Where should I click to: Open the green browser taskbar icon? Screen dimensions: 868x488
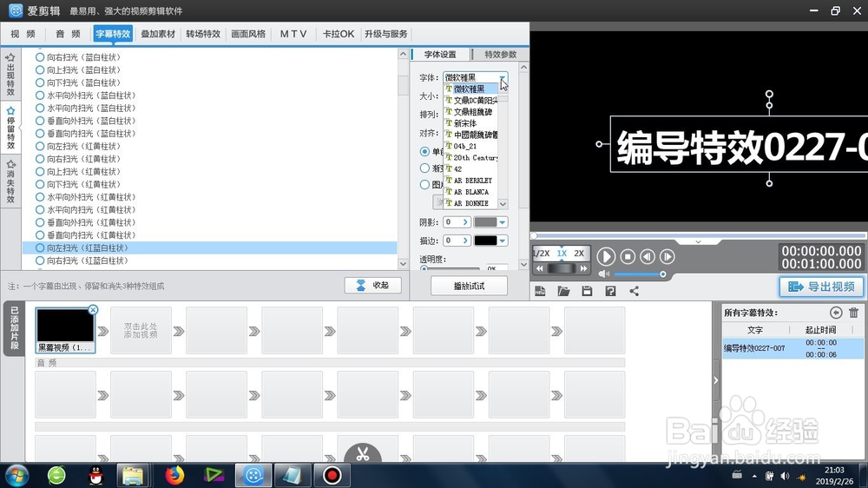point(56,475)
